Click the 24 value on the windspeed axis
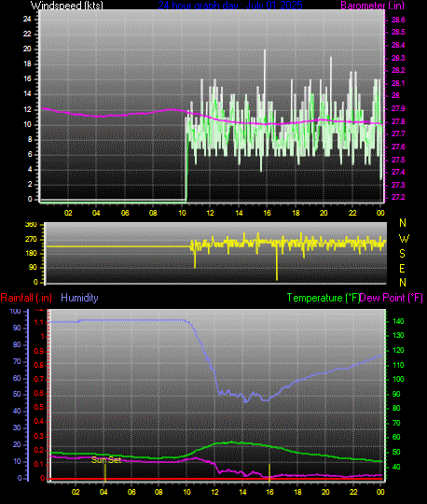 [27, 19]
